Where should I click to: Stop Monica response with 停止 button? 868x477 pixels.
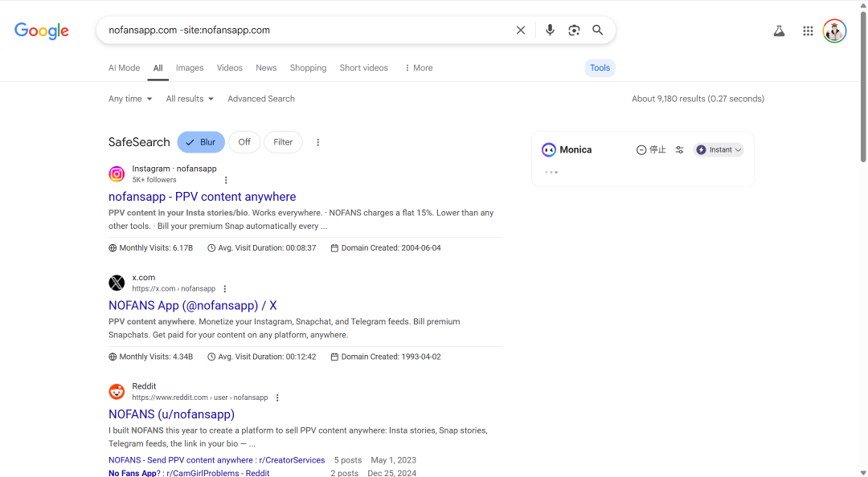651,150
